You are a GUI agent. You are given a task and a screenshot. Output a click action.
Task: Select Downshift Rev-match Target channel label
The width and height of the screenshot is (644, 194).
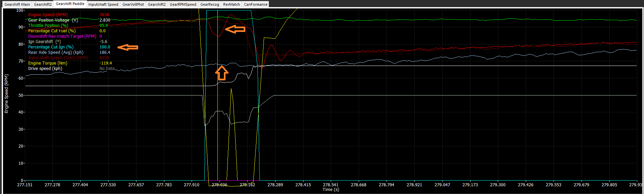62,36
